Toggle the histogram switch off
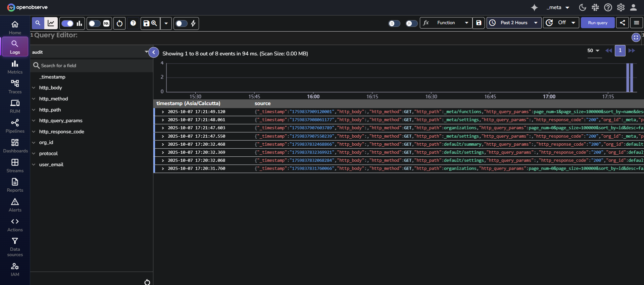 coord(67,23)
